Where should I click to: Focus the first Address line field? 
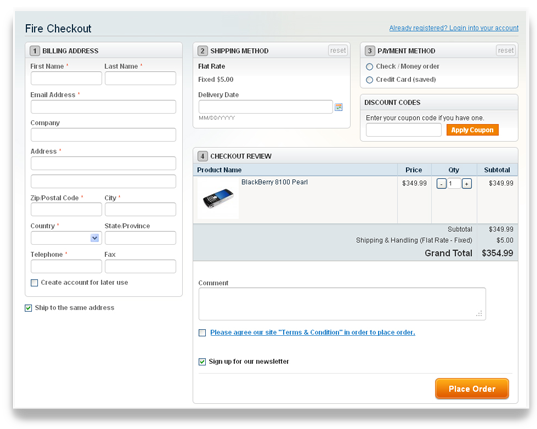click(103, 163)
